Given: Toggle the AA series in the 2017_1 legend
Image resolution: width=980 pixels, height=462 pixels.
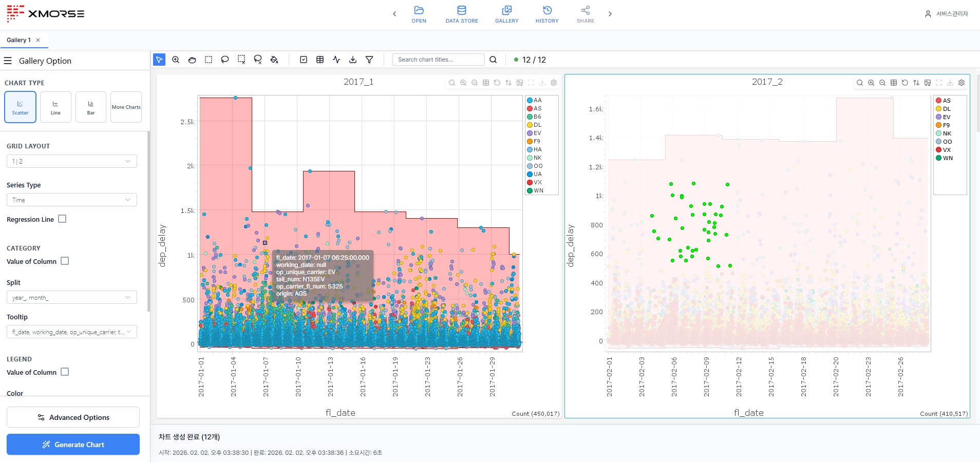Looking at the screenshot, I should click(534, 100).
